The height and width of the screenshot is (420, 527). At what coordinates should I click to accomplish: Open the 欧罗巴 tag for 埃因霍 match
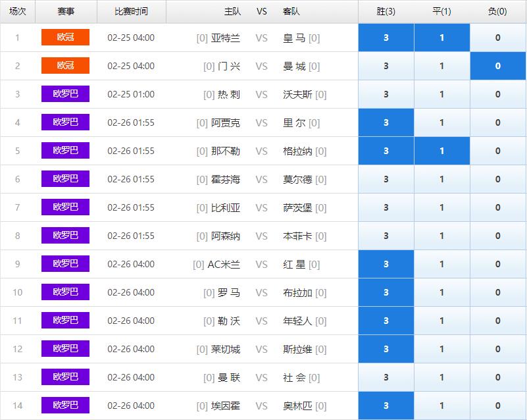pos(66,406)
